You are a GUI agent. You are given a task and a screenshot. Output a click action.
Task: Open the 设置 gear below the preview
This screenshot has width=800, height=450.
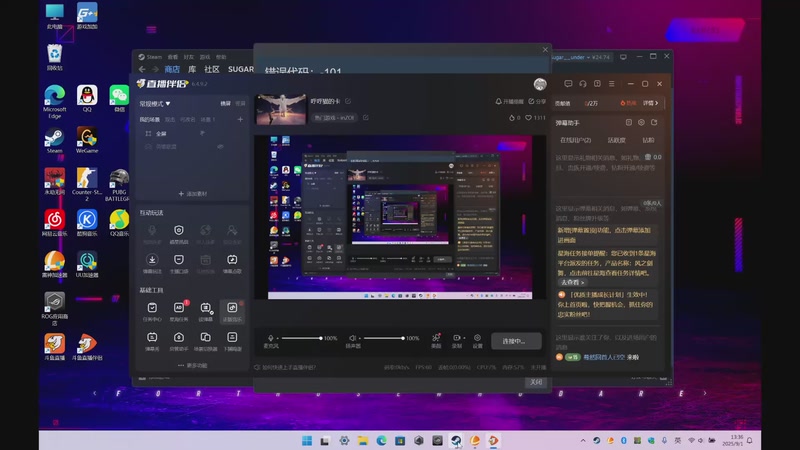click(478, 340)
